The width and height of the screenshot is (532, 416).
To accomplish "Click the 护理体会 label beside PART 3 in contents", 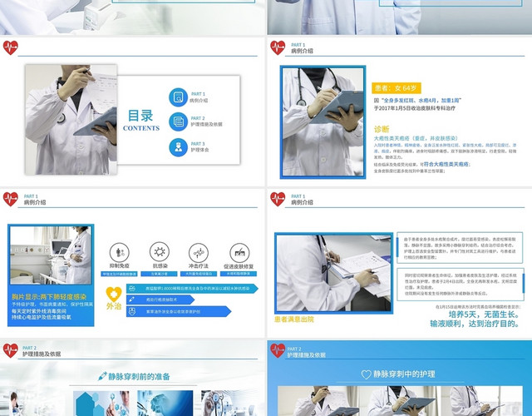I will click(199, 150).
